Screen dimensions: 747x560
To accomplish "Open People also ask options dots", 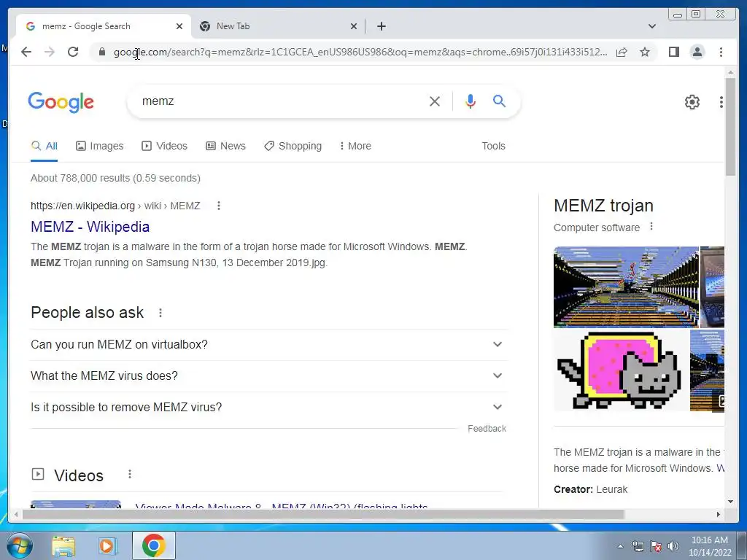I will [160, 313].
